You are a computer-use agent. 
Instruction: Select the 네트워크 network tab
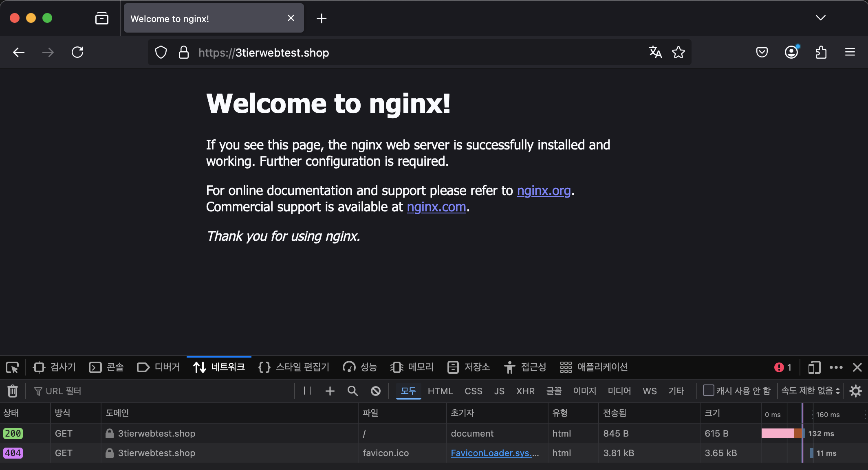pos(219,367)
